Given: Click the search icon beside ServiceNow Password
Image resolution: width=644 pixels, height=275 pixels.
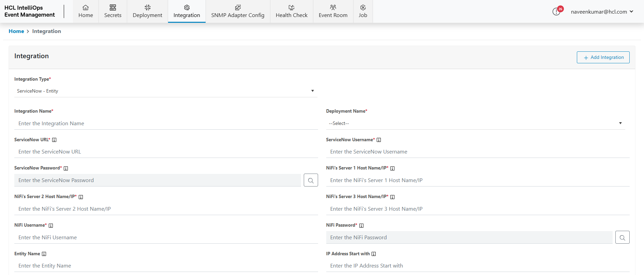Looking at the screenshot, I should pyautogui.click(x=311, y=180).
